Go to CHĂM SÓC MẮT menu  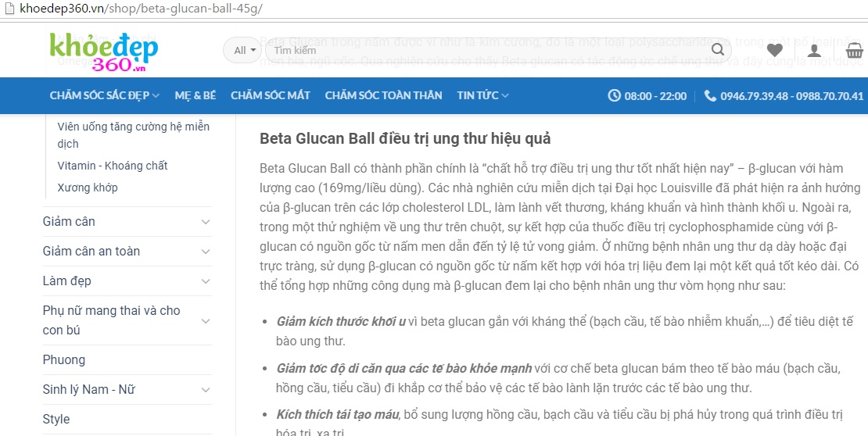(270, 96)
